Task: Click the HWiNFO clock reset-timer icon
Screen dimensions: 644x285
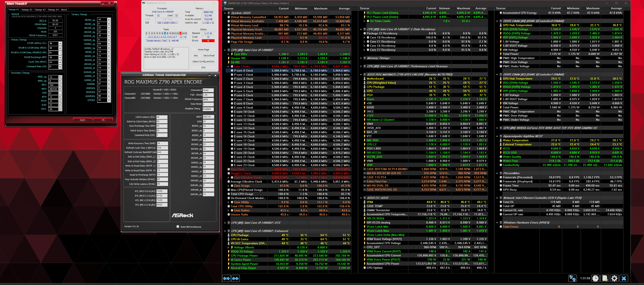Action: [x=595, y=278]
